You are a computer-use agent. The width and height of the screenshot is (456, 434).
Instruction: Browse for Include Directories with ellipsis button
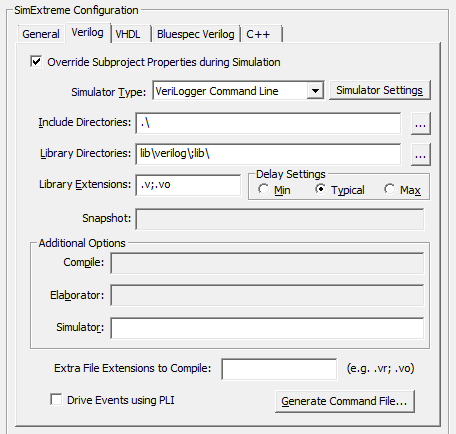click(x=421, y=124)
